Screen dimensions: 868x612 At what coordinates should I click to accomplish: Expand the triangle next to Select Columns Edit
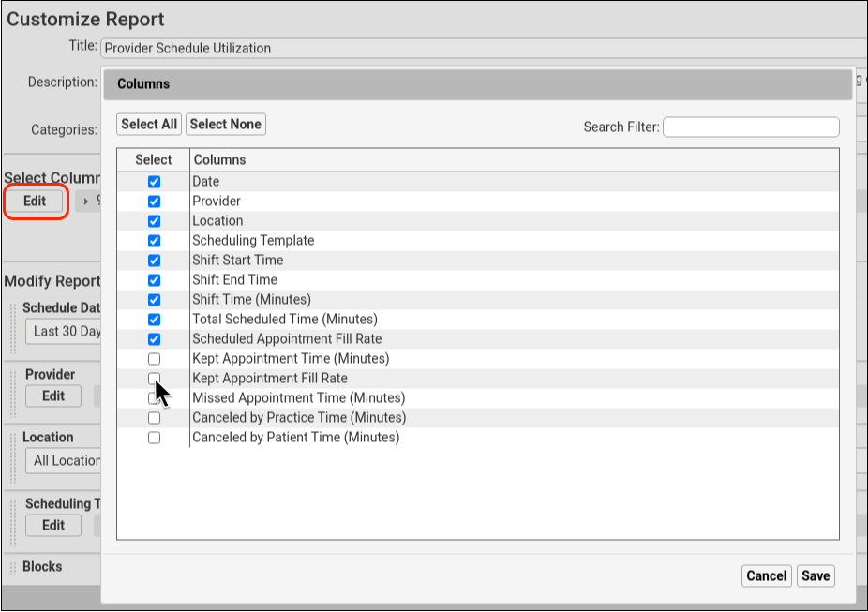point(87,201)
